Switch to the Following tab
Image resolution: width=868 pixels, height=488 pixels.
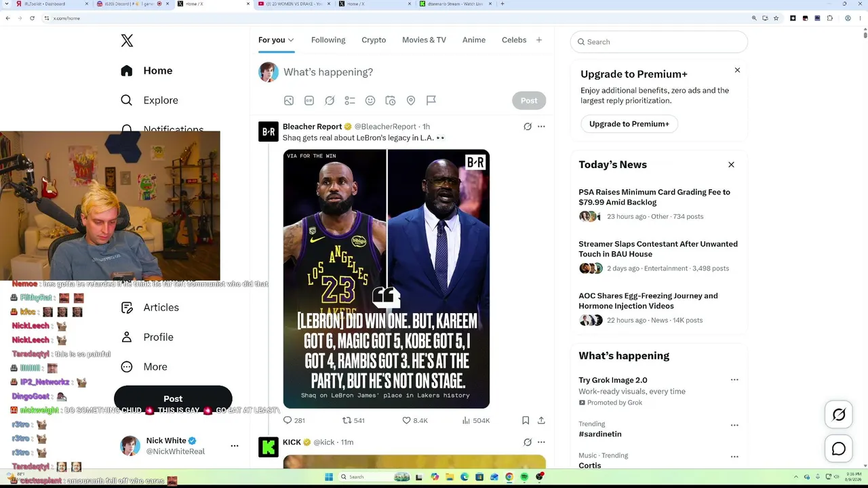(328, 40)
